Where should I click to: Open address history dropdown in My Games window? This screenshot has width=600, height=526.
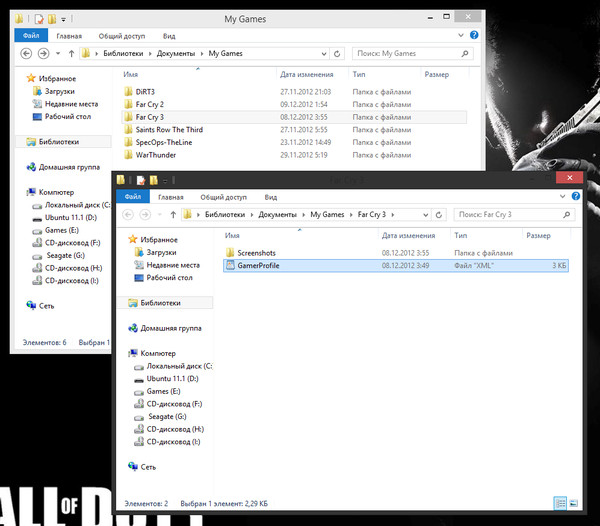[324, 54]
